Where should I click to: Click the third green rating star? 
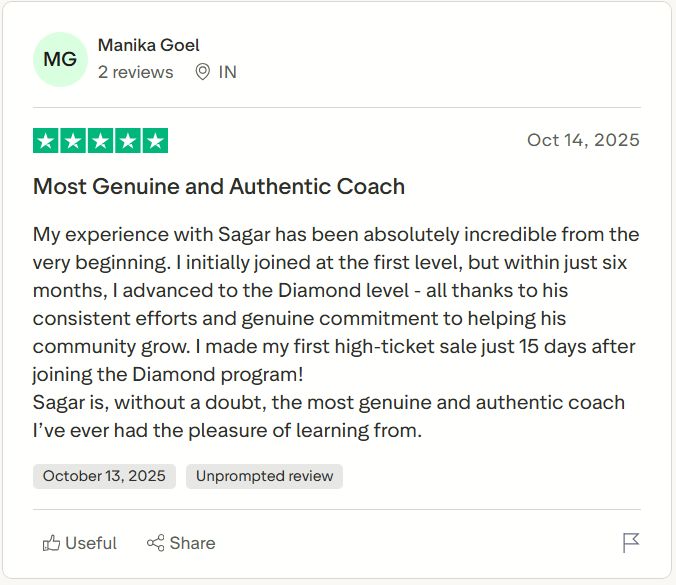pyautogui.click(x=100, y=141)
